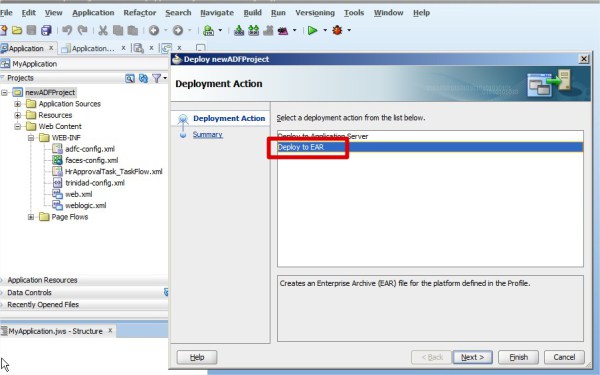600x375 pixels.
Task: Click the Finish button
Action: [518, 357]
